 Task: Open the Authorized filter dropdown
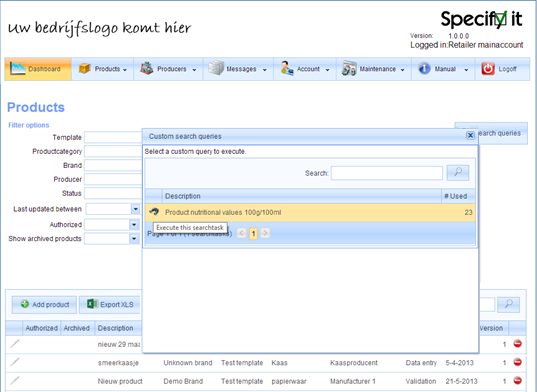pos(134,225)
